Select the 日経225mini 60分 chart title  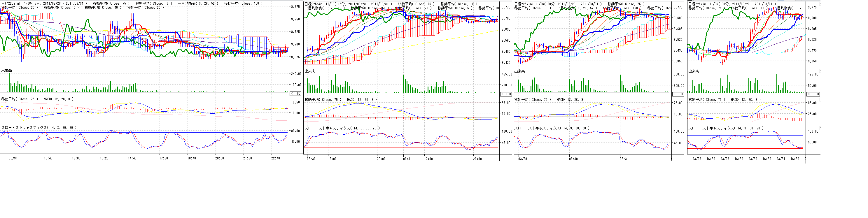[x=732, y=4]
